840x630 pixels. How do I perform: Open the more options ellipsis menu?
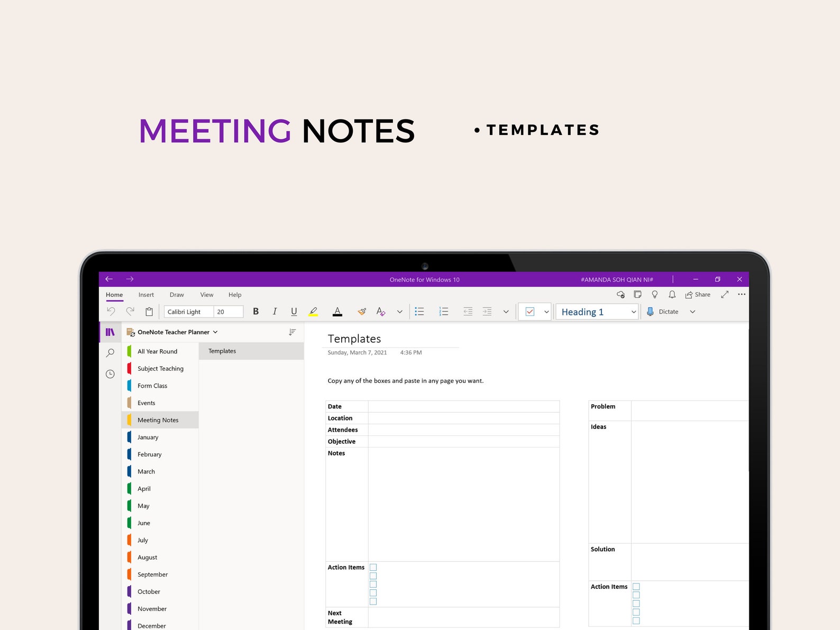[x=742, y=294]
